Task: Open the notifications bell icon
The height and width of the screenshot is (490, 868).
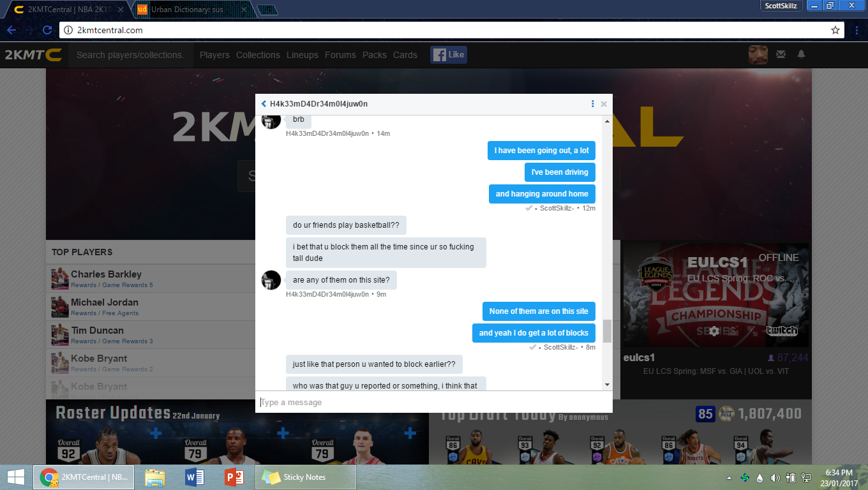Action: coord(801,55)
